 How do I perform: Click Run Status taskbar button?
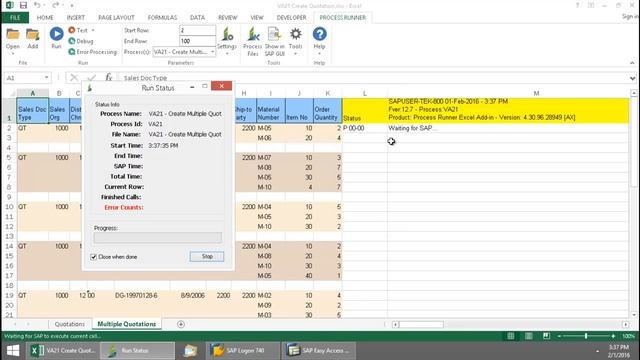[138, 351]
